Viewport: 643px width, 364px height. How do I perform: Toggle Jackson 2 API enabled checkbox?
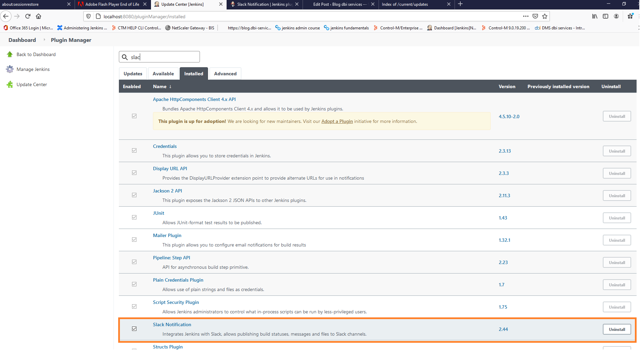click(x=134, y=195)
